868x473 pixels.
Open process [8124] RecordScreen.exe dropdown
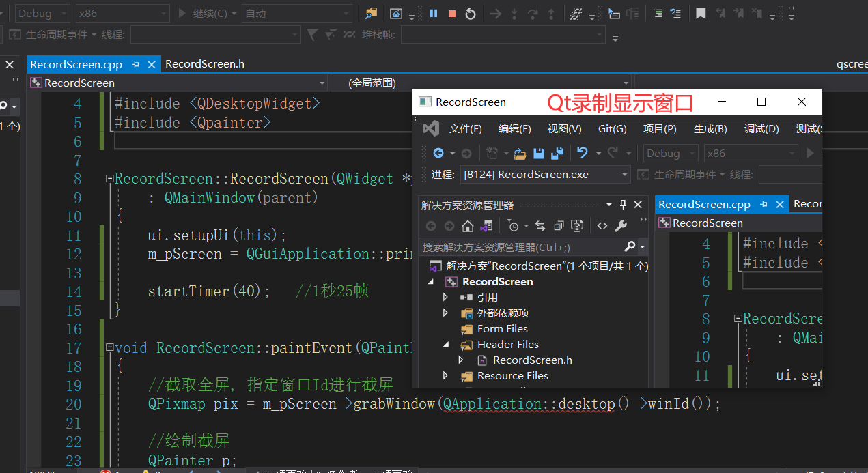click(545, 174)
